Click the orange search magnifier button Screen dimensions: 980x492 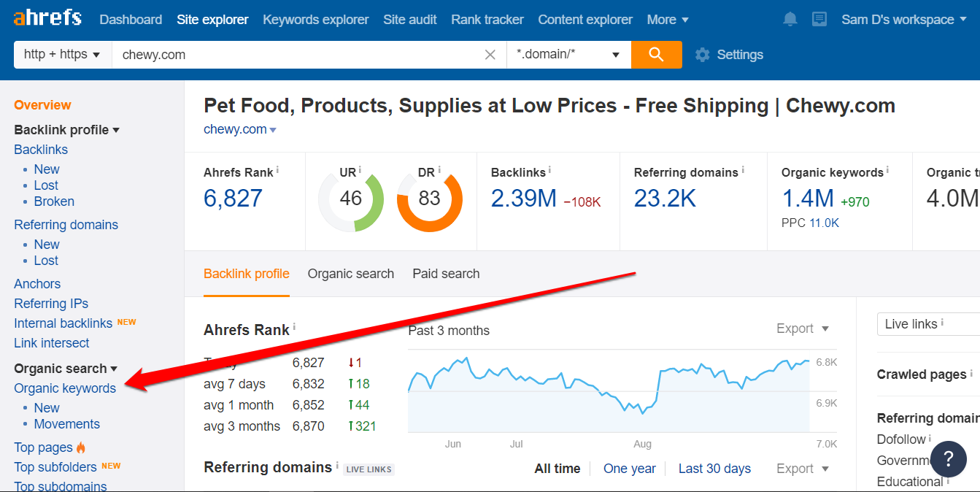pos(656,55)
